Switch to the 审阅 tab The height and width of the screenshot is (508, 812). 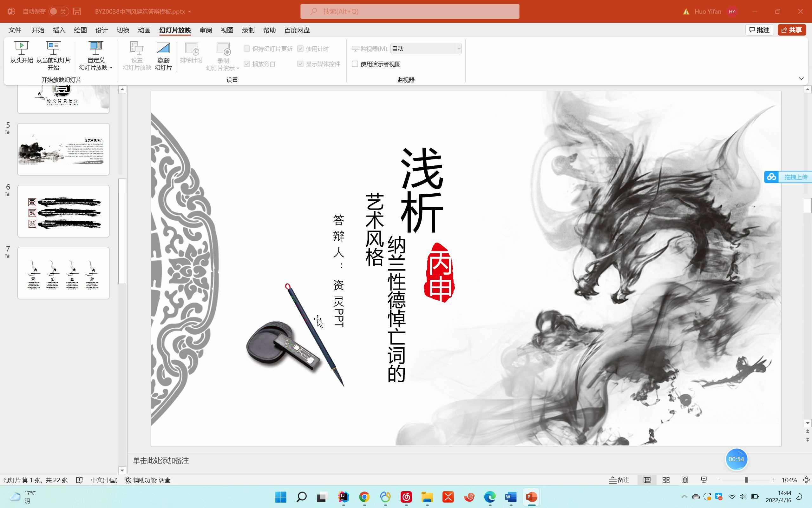click(x=205, y=30)
